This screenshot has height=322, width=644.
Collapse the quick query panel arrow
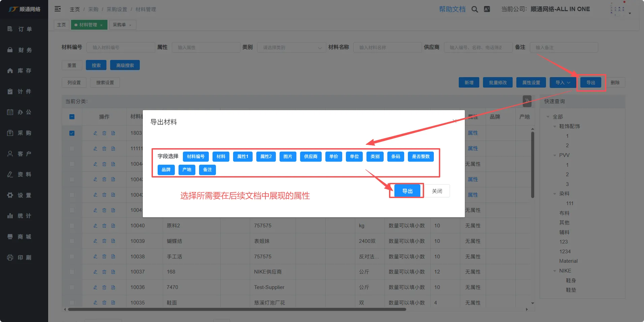point(527,101)
